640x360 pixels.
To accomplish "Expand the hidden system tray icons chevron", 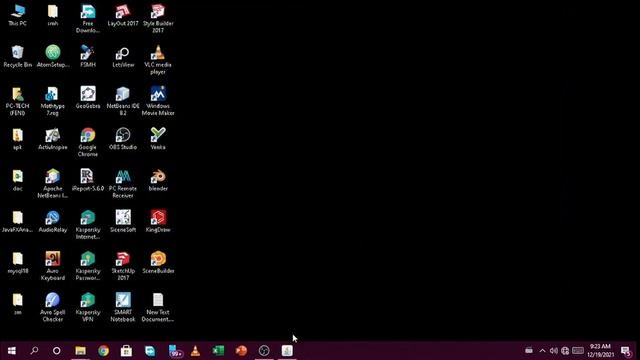I will (x=542, y=351).
